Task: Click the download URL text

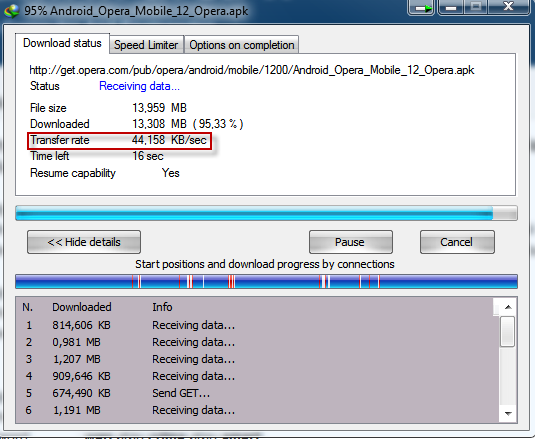Action: 252,70
